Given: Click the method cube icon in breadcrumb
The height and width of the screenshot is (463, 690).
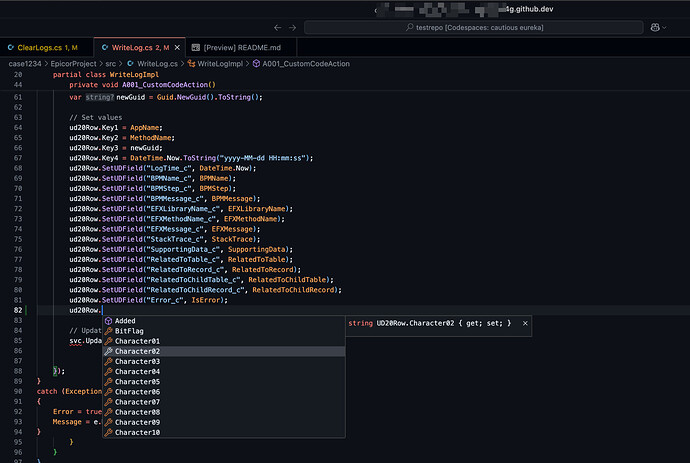Looking at the screenshot, I should 256,64.
